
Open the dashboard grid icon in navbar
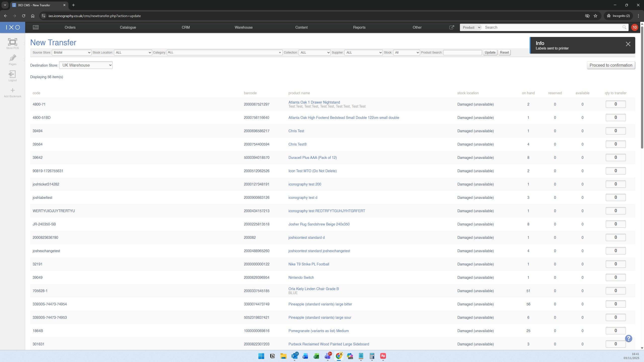coord(35,27)
